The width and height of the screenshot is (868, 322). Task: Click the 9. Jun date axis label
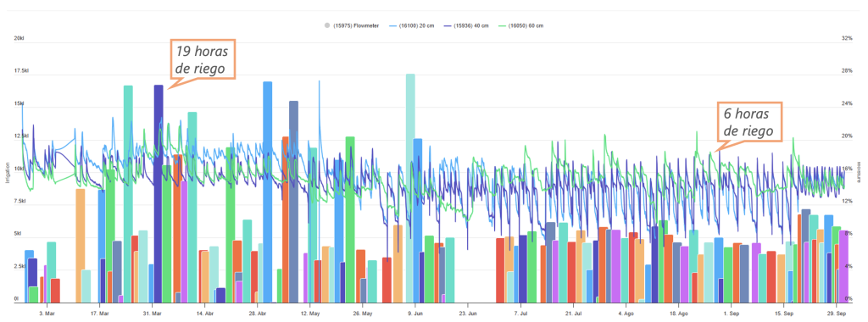tap(415, 313)
